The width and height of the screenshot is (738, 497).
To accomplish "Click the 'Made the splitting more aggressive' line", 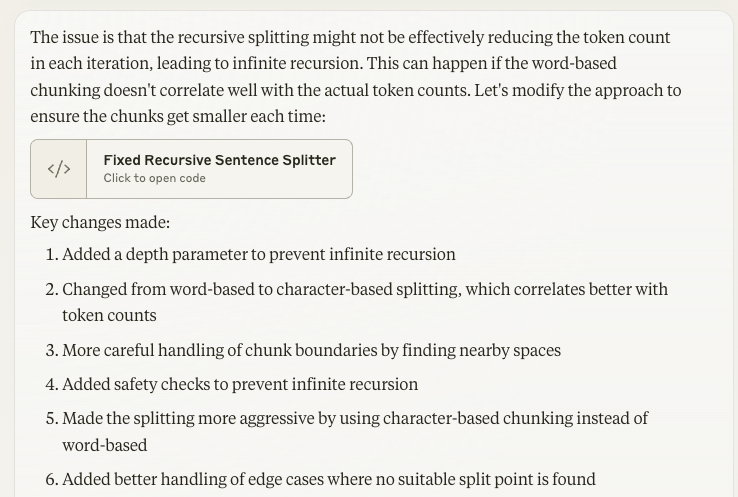I will [x=355, y=418].
